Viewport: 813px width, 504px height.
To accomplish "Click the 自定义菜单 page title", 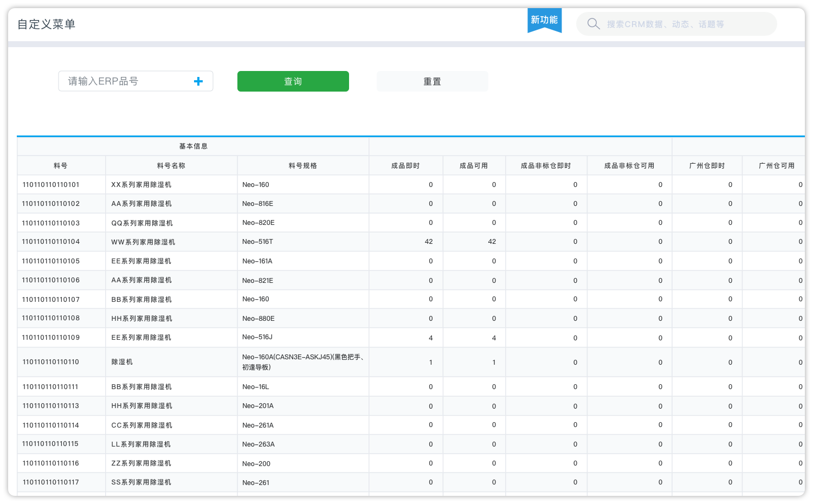I will click(x=47, y=24).
